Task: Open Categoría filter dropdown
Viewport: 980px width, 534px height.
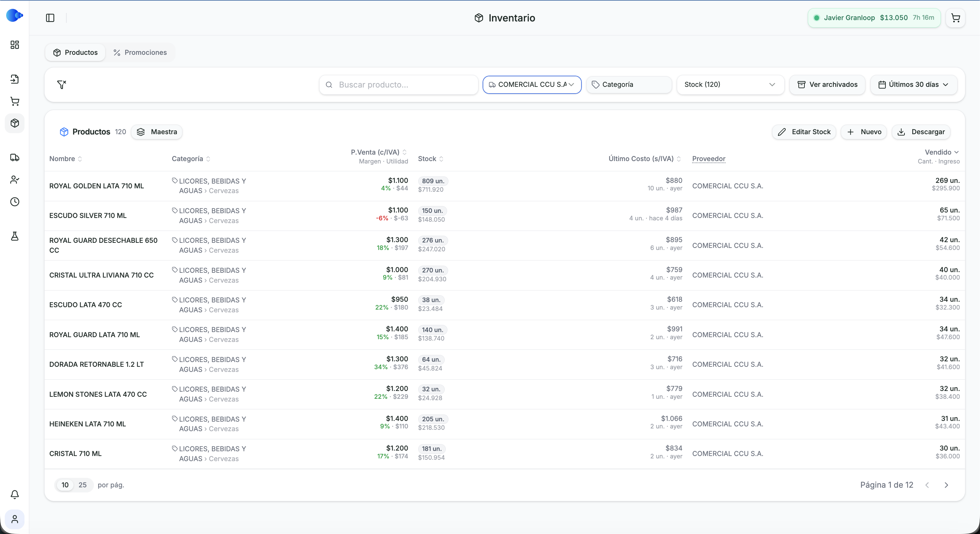Action: pos(629,84)
